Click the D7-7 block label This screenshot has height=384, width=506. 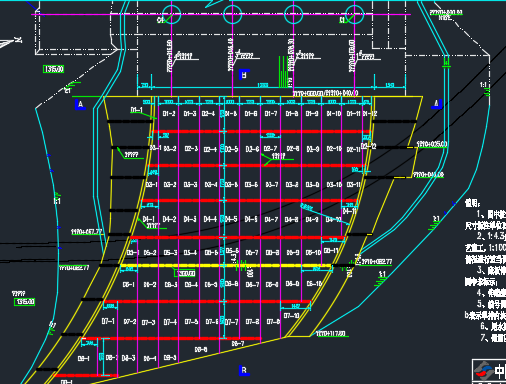tap(232, 322)
